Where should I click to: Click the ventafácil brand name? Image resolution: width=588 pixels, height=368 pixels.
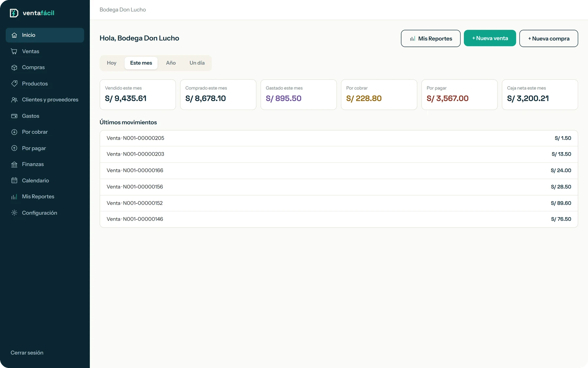39,13
